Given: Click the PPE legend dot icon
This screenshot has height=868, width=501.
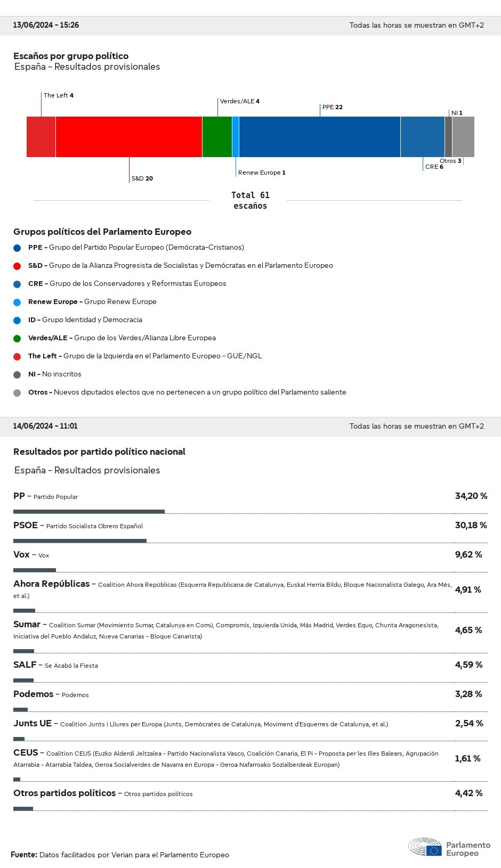Looking at the screenshot, I should pos(17,248).
